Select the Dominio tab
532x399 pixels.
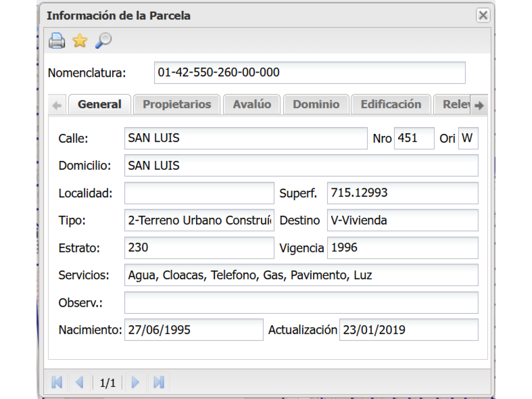pos(316,104)
